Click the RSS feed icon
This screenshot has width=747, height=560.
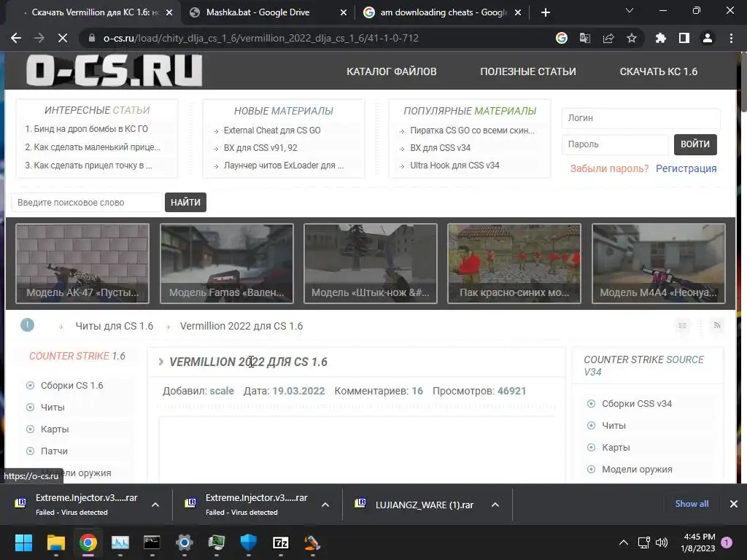717,325
